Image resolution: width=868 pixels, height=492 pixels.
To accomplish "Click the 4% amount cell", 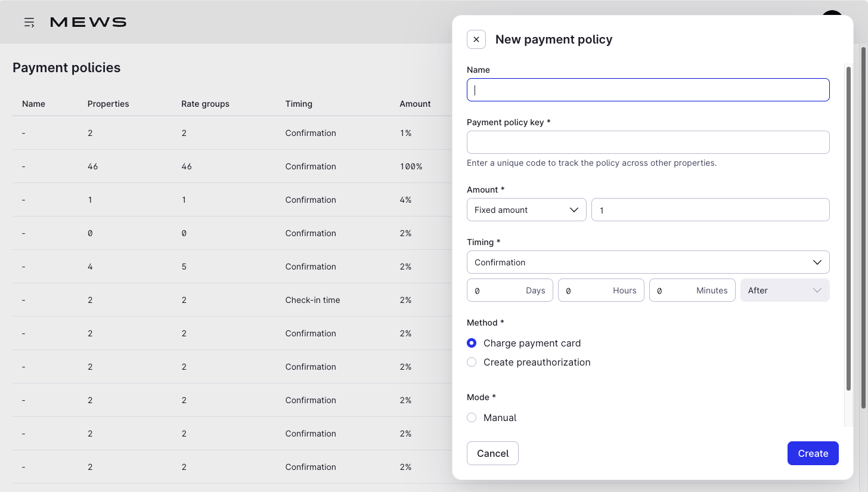I will [405, 200].
